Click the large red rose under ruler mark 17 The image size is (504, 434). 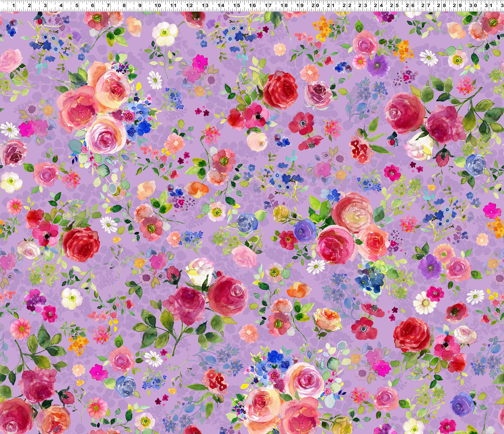tap(280, 90)
